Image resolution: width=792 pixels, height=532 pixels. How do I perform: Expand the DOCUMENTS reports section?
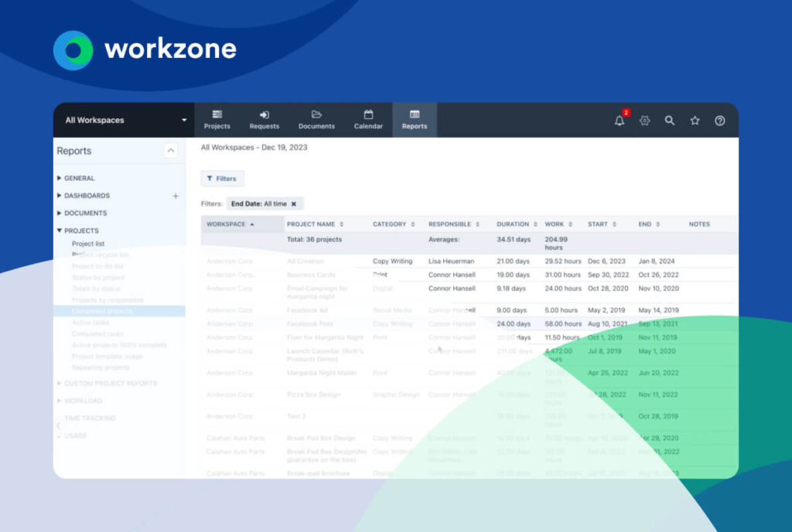tap(82, 213)
